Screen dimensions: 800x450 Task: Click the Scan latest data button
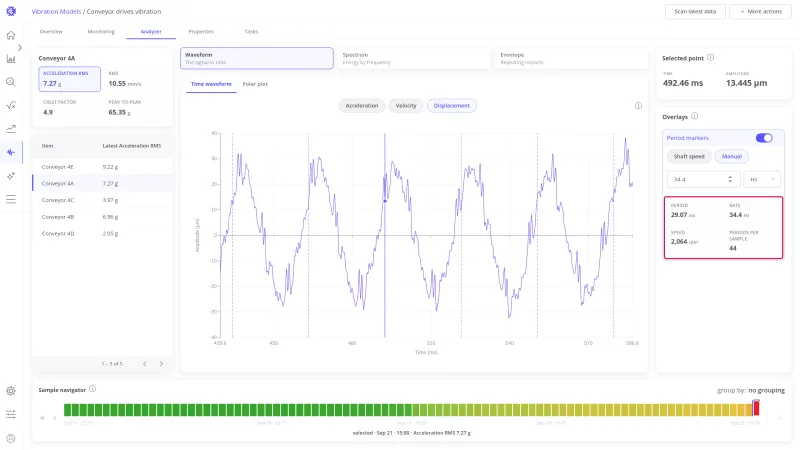pos(695,11)
